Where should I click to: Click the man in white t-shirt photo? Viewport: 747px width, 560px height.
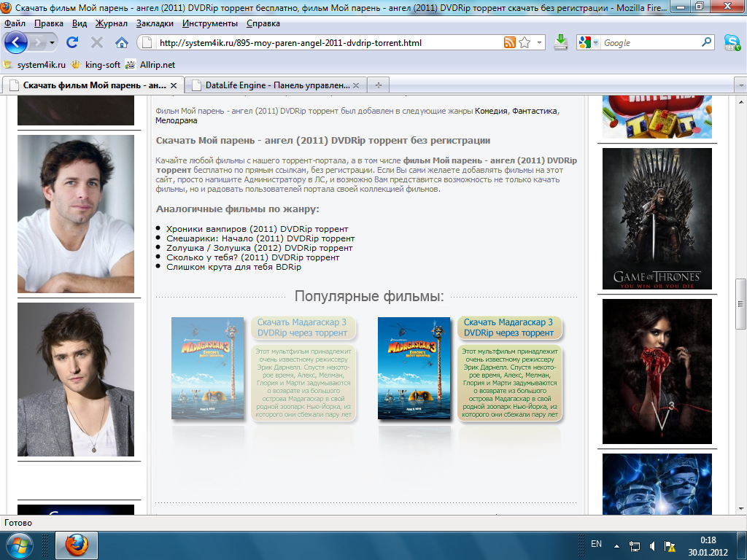(x=76, y=214)
